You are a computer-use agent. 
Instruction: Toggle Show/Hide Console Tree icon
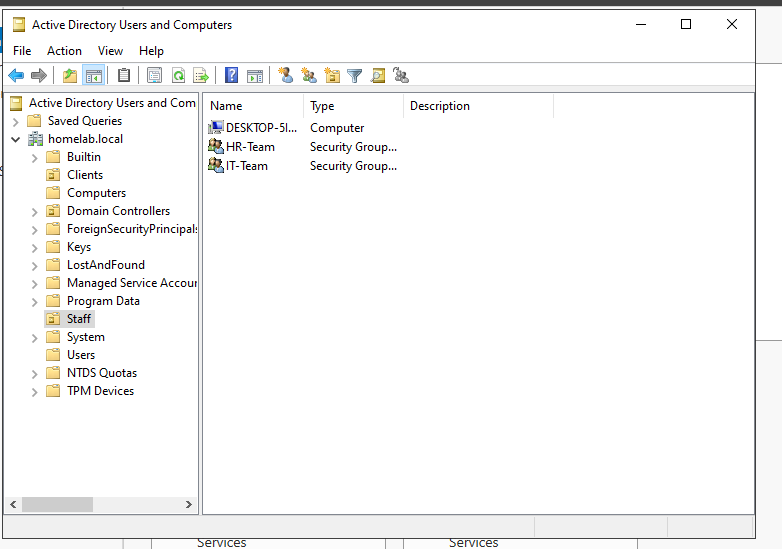coord(93,75)
